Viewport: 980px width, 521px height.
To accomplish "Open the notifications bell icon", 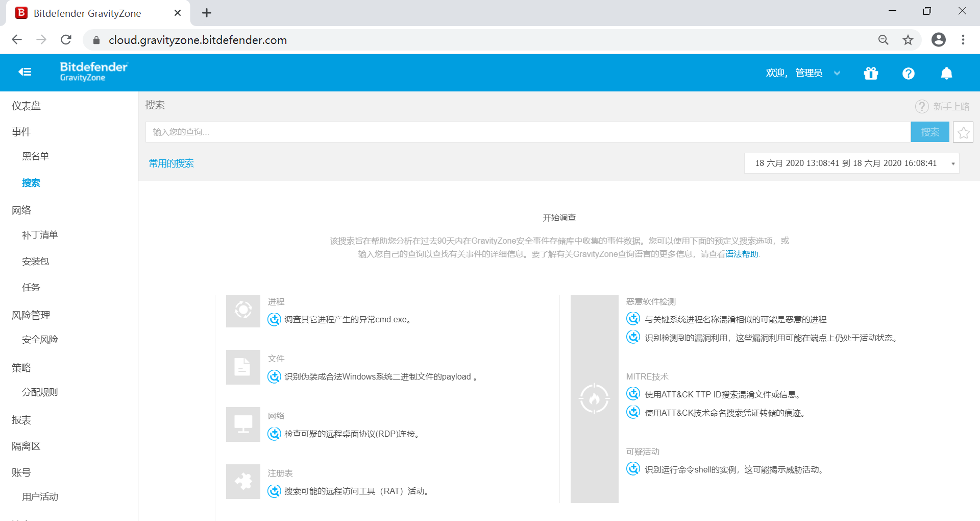I will pos(946,74).
